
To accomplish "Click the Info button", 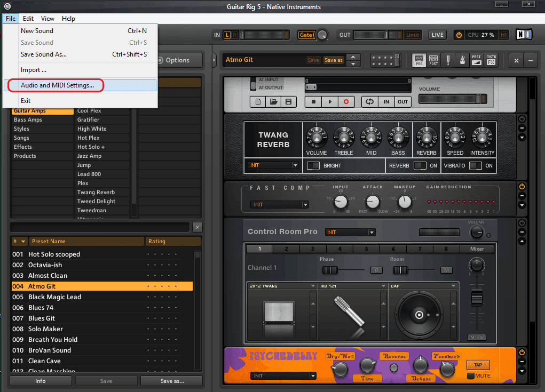I will click(x=41, y=381).
